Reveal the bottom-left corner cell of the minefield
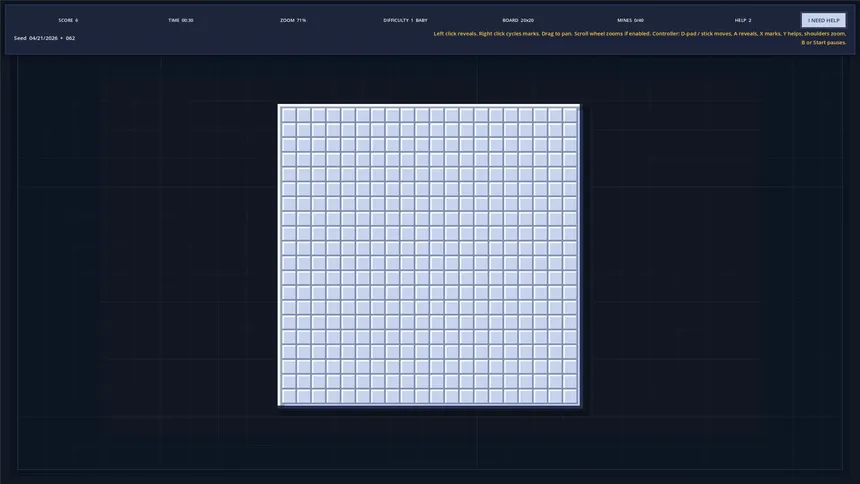This screenshot has width=860, height=484. click(288, 396)
